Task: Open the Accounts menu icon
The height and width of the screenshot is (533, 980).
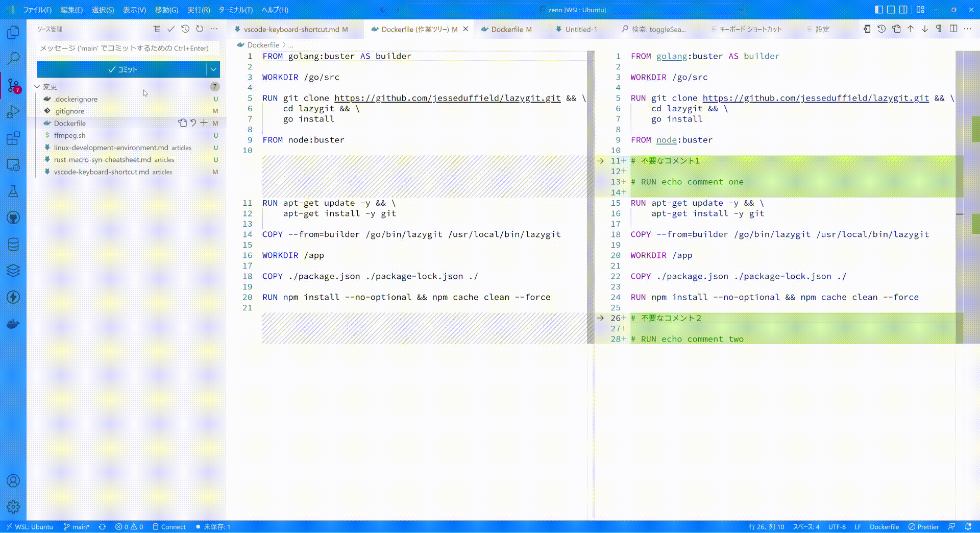Action: pos(13,481)
